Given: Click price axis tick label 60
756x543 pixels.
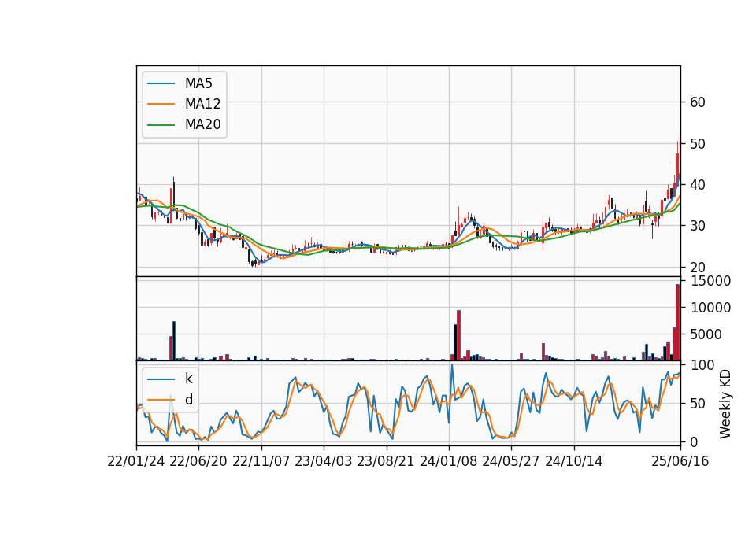Looking at the screenshot, I should pyautogui.click(x=698, y=102).
